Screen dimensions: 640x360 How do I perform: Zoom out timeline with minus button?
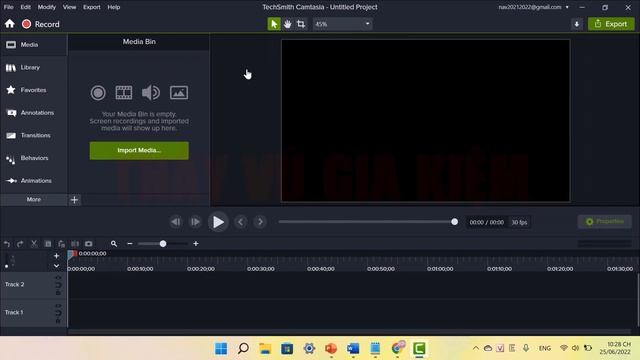(130, 244)
